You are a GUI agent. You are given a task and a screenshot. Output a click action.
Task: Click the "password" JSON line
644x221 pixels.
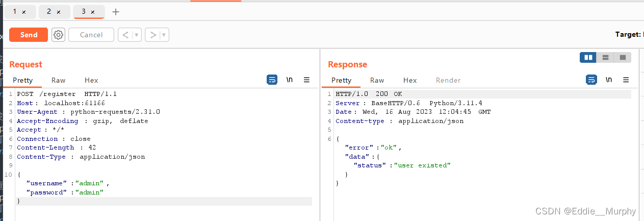65,192
